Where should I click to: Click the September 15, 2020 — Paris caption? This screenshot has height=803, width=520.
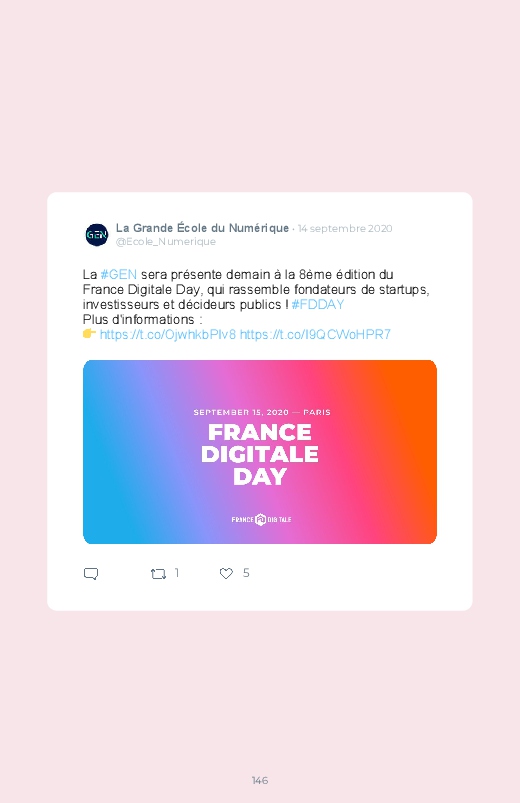click(x=262, y=412)
